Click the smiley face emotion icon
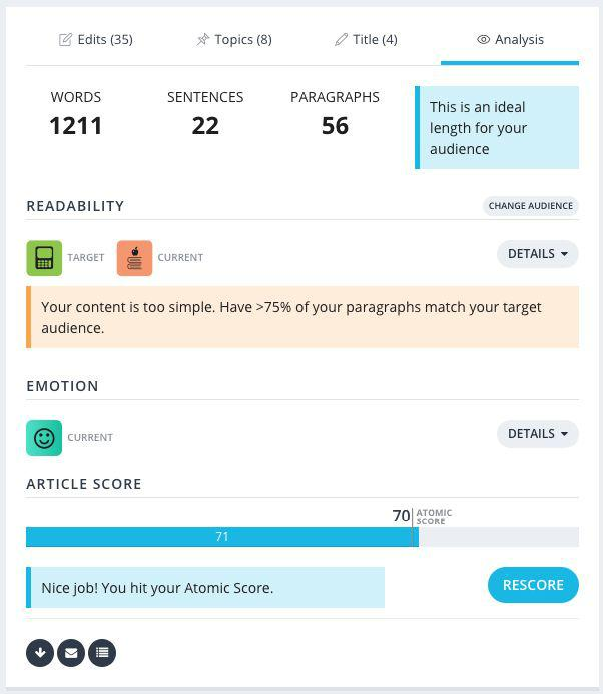This screenshot has height=694, width=603. point(44,438)
